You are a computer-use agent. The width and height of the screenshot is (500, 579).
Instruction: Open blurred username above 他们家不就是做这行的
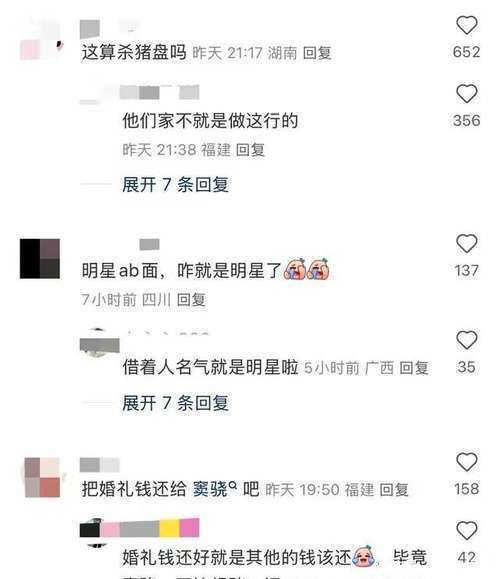(x=160, y=92)
